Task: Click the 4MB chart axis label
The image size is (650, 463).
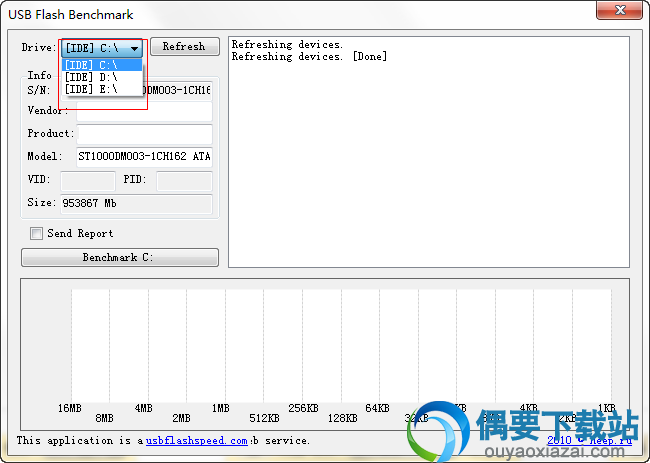Action: (x=143, y=408)
